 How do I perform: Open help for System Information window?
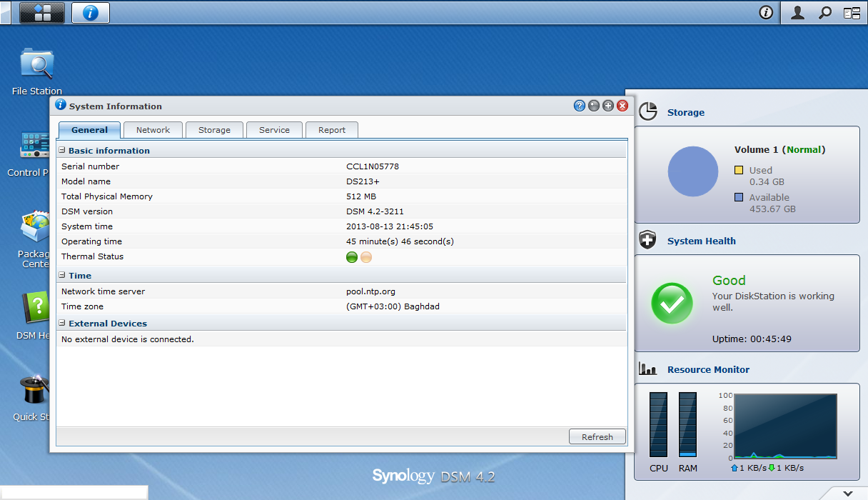tap(580, 106)
